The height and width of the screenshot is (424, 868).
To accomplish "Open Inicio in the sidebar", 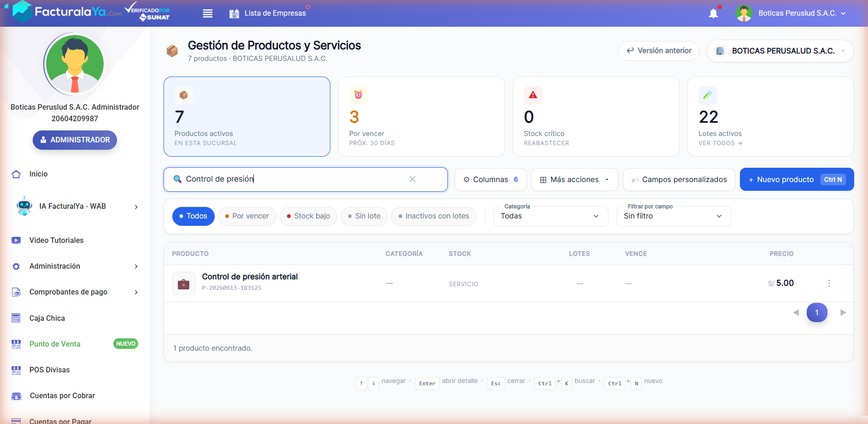I will 38,174.
